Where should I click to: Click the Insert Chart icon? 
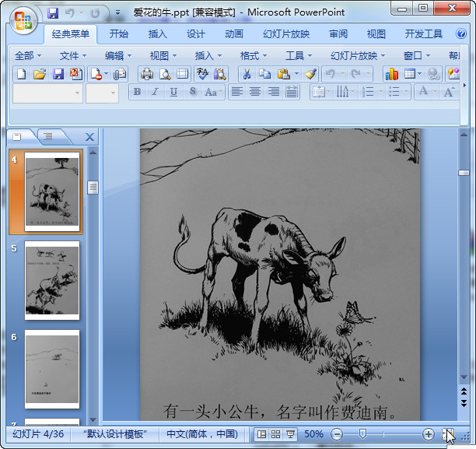[x=391, y=74]
